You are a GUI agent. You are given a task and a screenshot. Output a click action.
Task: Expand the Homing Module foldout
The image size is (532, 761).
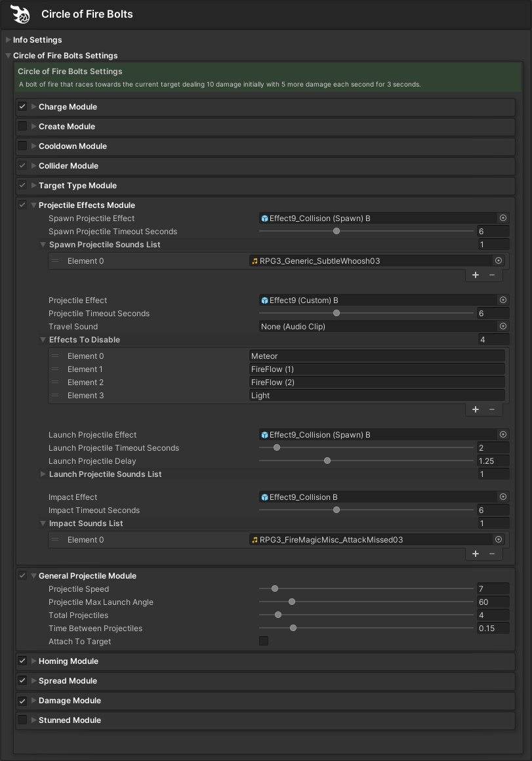click(x=33, y=661)
